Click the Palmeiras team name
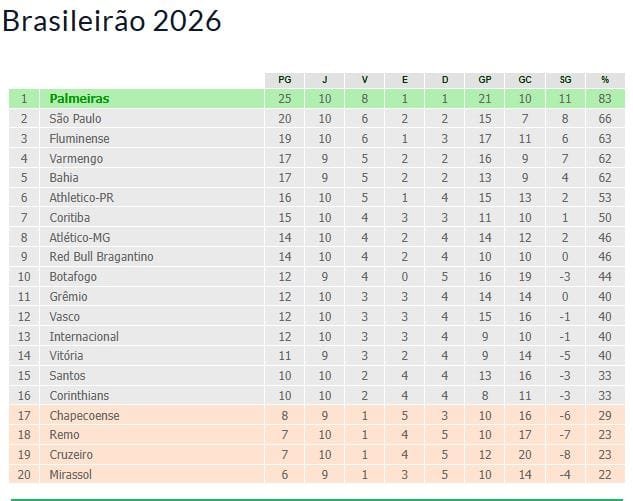This screenshot has height=501, width=633. (x=79, y=99)
